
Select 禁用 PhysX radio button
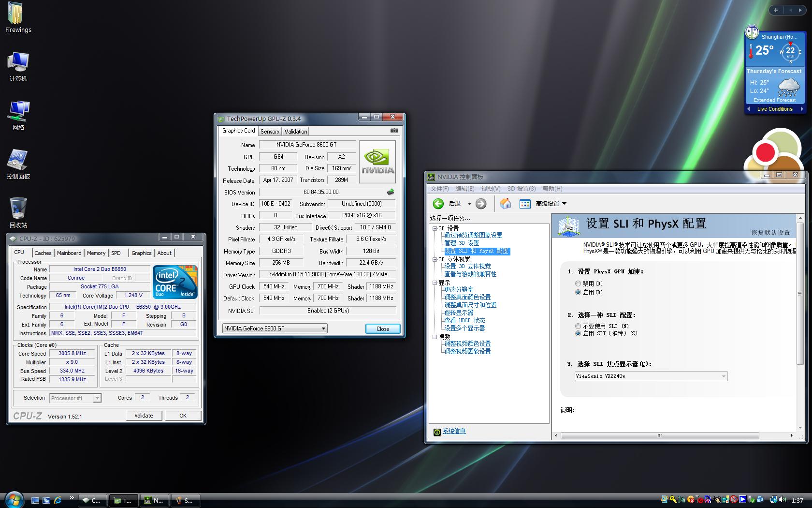[578, 284]
